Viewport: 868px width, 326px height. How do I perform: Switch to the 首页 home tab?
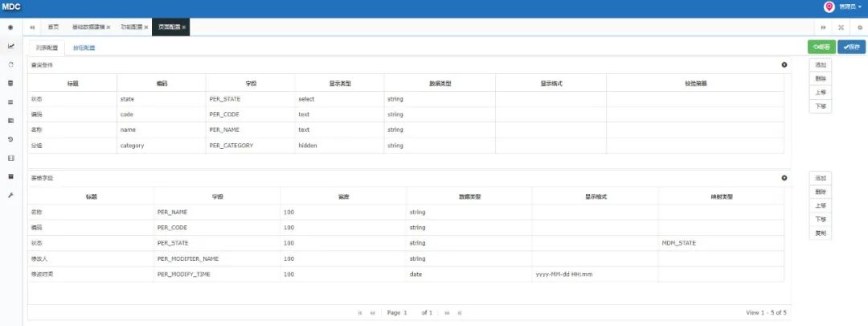53,27
